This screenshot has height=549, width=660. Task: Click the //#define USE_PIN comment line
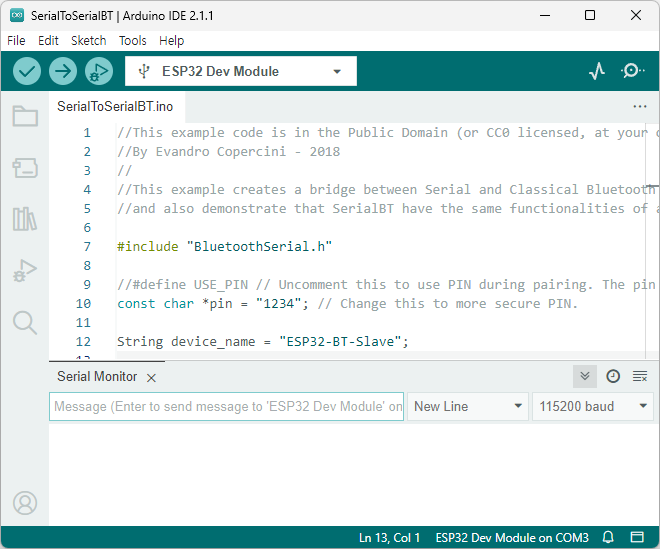[x=386, y=285]
